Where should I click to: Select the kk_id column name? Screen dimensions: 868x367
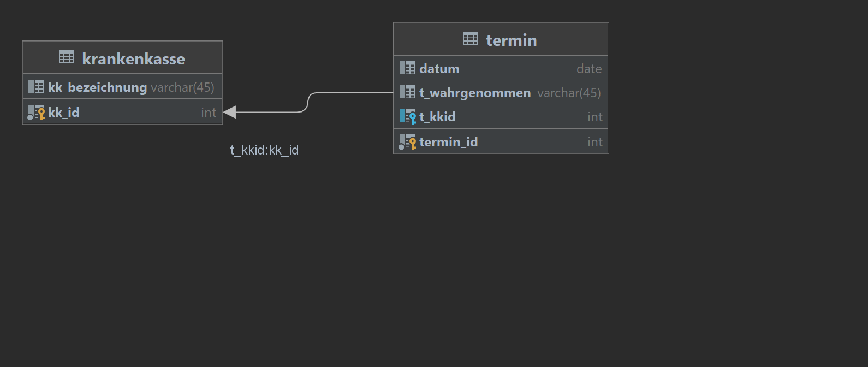coord(64,113)
